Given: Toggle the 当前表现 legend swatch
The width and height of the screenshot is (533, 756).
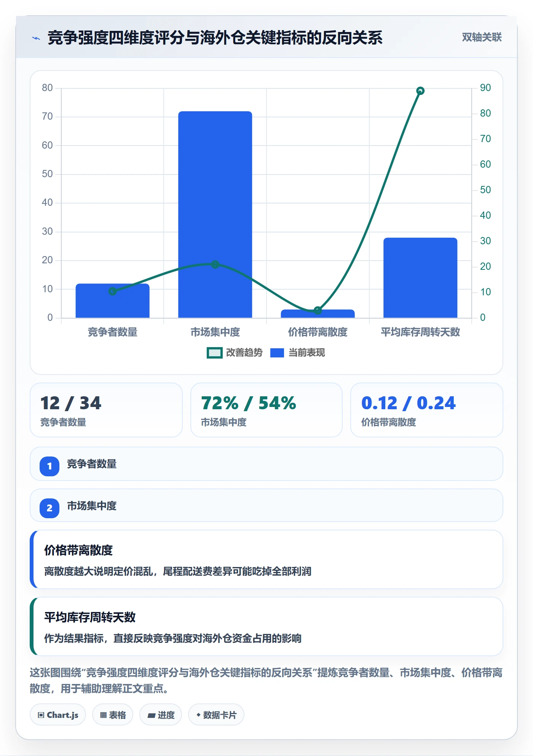Looking at the screenshot, I should (x=277, y=353).
